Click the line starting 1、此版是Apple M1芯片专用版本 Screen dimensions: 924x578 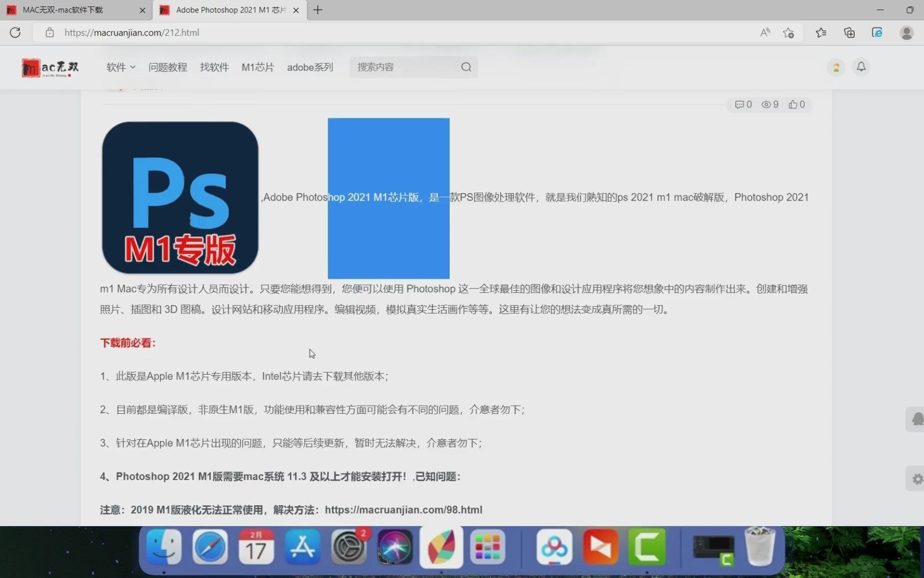244,376
